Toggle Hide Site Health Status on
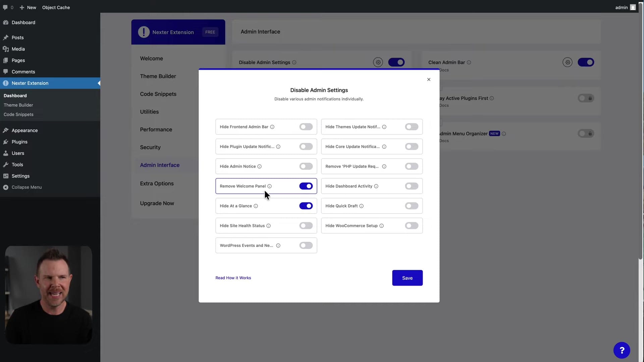The image size is (644, 362). pyautogui.click(x=306, y=226)
